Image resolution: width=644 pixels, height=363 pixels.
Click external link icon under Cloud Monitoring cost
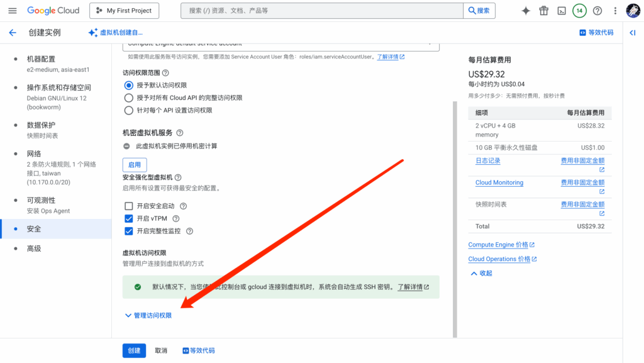coord(602,191)
